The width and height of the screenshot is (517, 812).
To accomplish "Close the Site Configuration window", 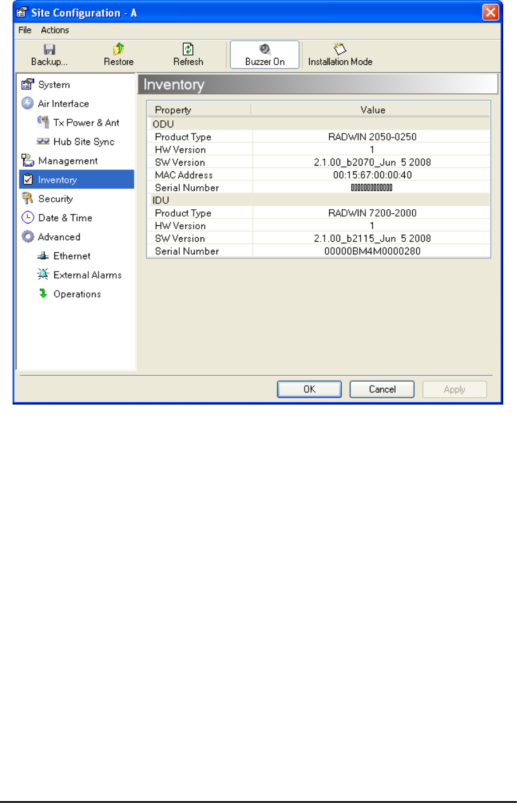I will [491, 13].
